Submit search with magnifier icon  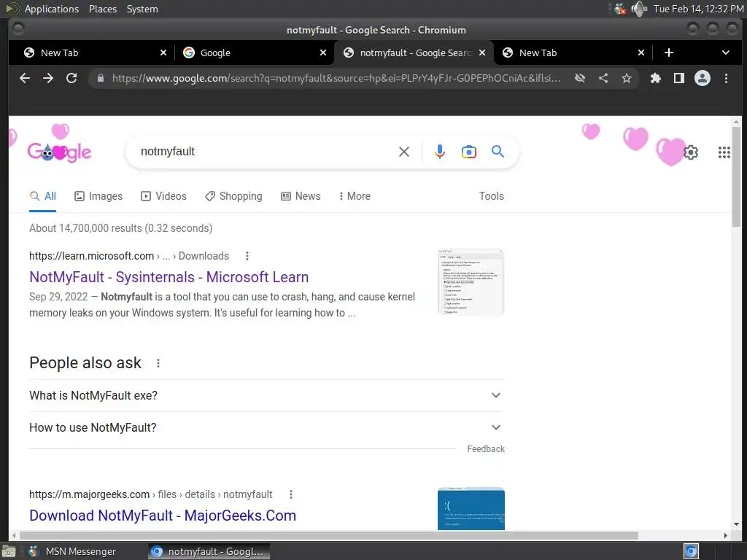pyautogui.click(x=498, y=152)
